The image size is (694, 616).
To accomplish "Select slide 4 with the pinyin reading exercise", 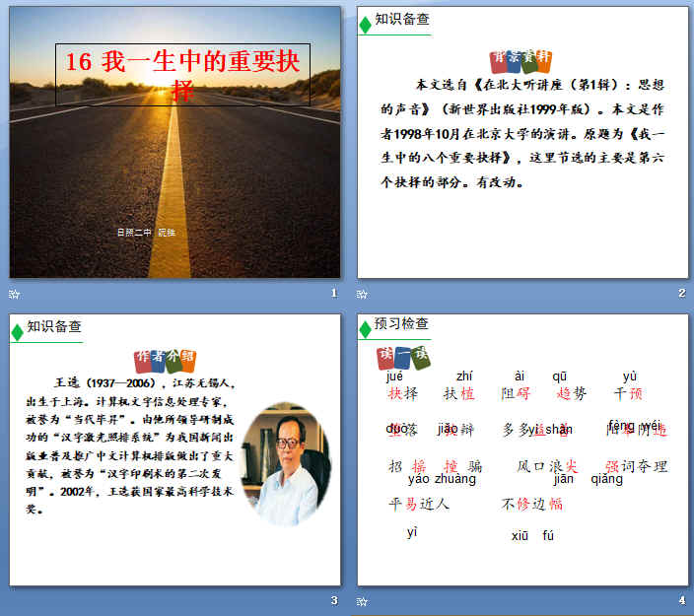I will click(x=522, y=449).
